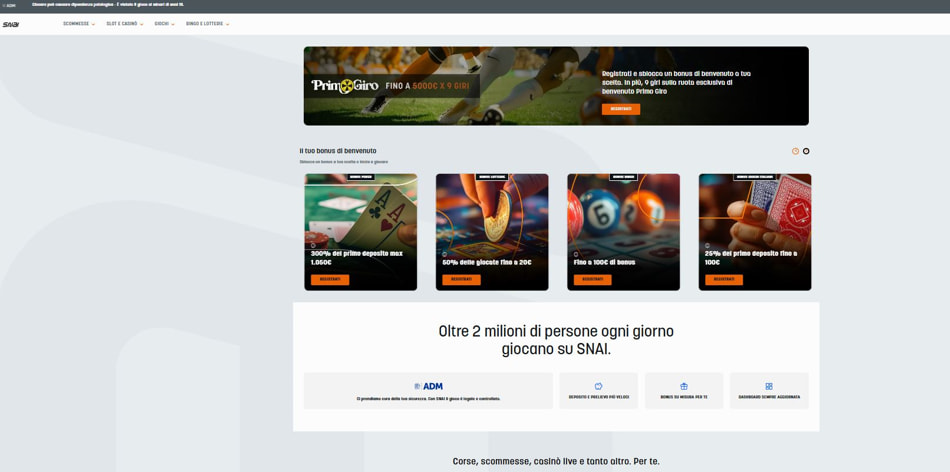950x472 pixels.
Task: Go to next bonus carousel slide (black arrow)
Action: click(806, 151)
